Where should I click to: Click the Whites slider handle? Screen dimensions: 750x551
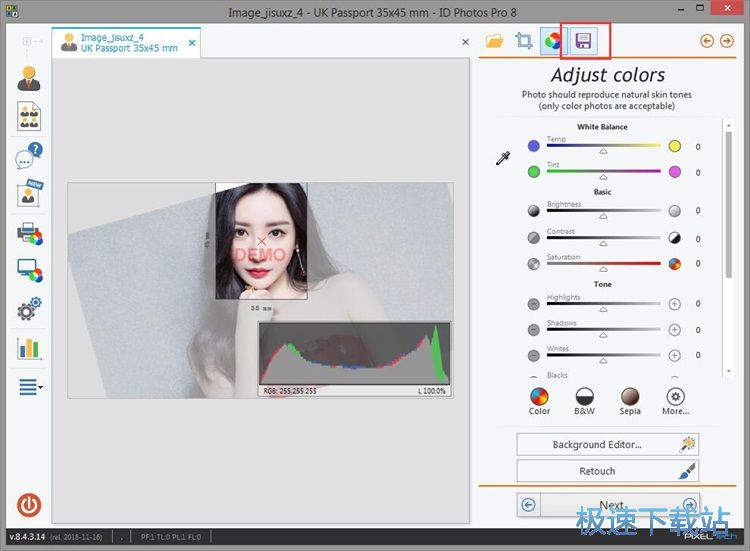(x=604, y=361)
